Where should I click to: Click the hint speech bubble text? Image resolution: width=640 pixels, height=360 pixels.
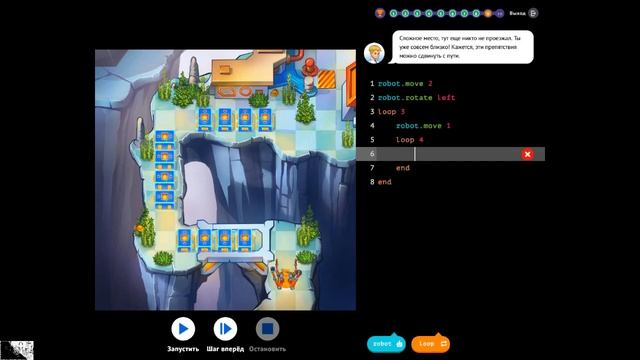[x=460, y=47]
